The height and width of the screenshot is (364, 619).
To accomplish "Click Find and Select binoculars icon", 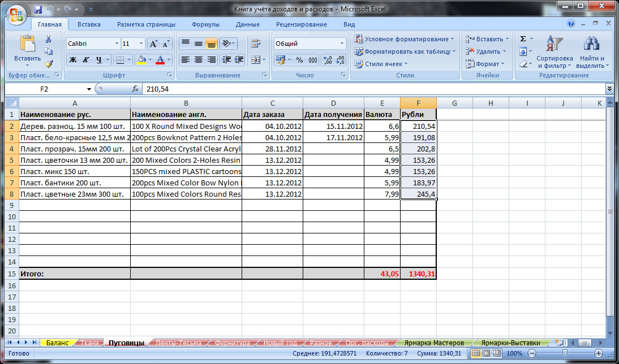I will pyautogui.click(x=592, y=44).
